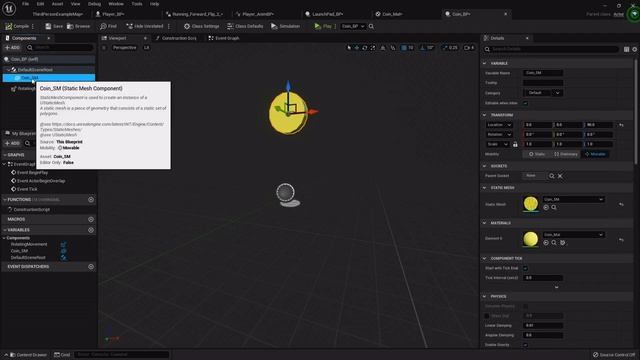Click the Lit view mode button
The width and height of the screenshot is (640, 360).
(146, 47)
